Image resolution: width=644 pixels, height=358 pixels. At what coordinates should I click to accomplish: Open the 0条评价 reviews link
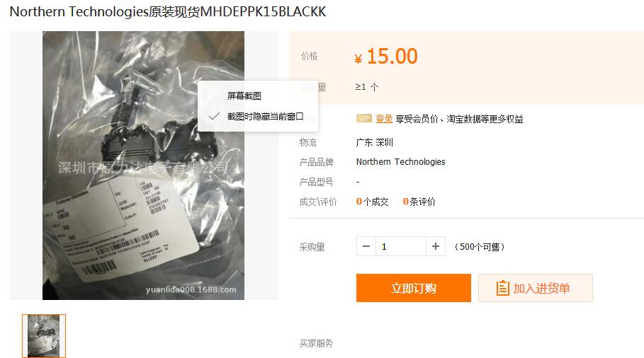419,202
